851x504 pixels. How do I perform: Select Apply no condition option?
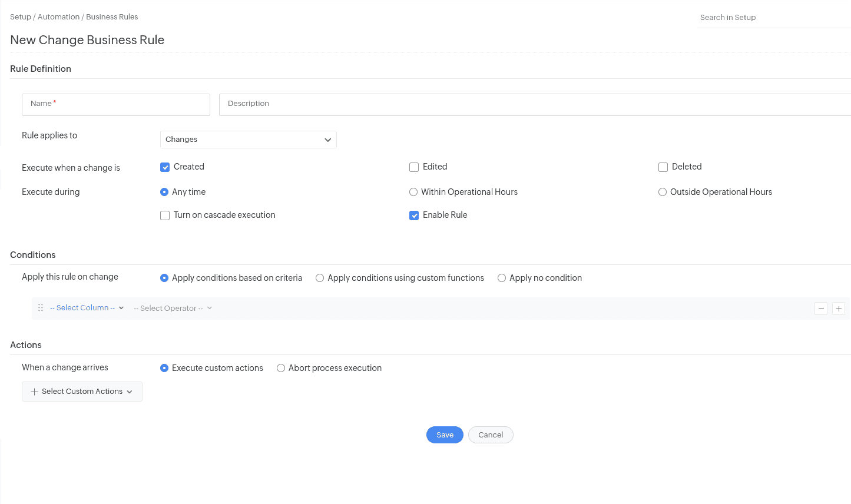click(x=502, y=278)
